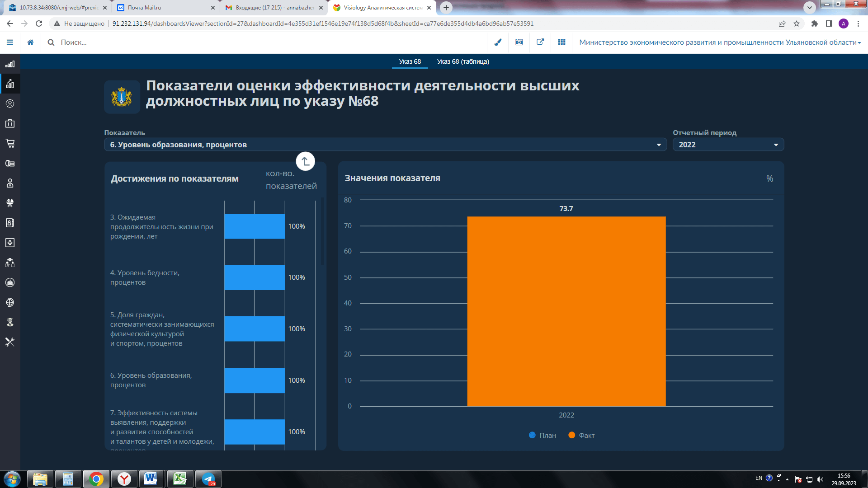Open the Министерство экономического развития dropdown
868x488 pixels.
pyautogui.click(x=720, y=42)
